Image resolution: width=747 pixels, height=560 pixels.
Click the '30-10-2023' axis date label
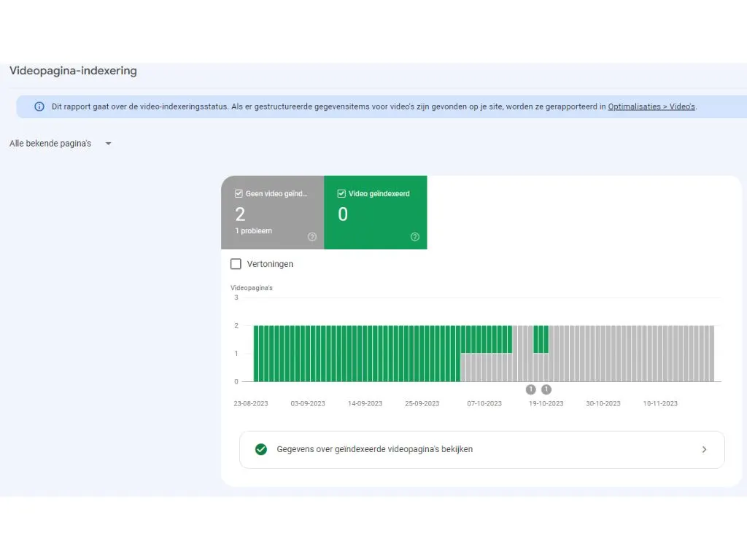click(603, 403)
